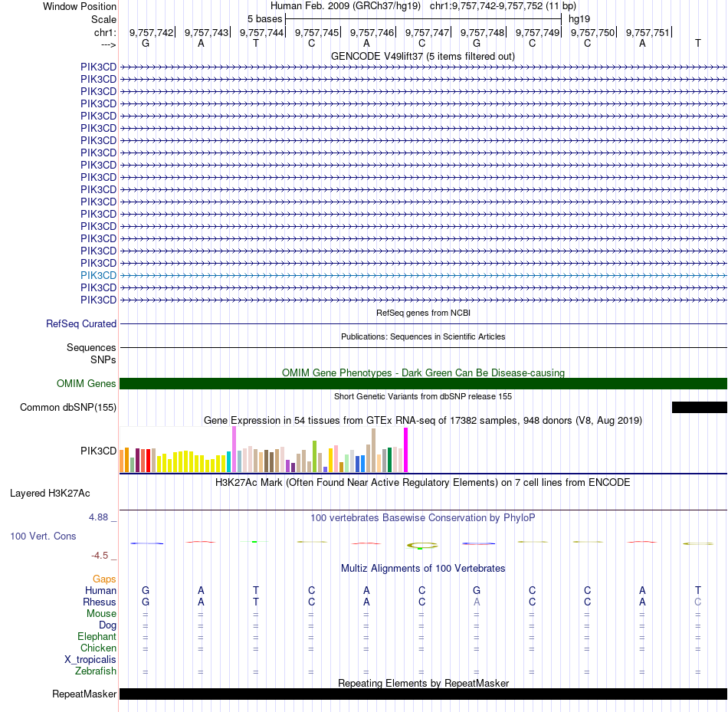Click the hg19 text next to scale bar
The height and width of the screenshot is (712, 728).
[x=579, y=19]
